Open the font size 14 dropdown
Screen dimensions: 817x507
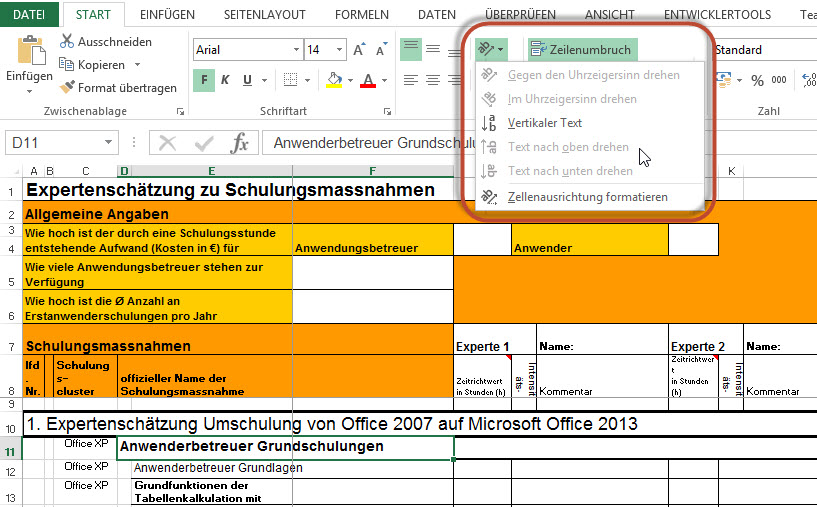coord(345,50)
